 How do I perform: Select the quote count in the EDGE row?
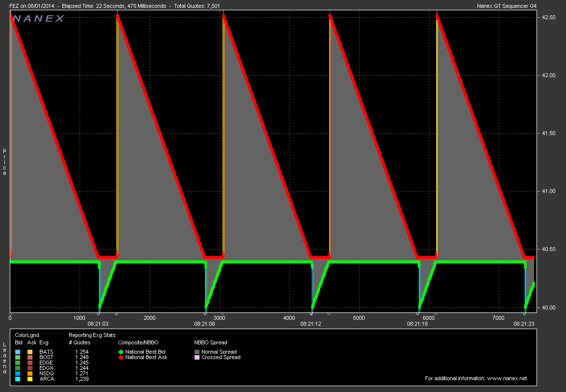(82, 363)
